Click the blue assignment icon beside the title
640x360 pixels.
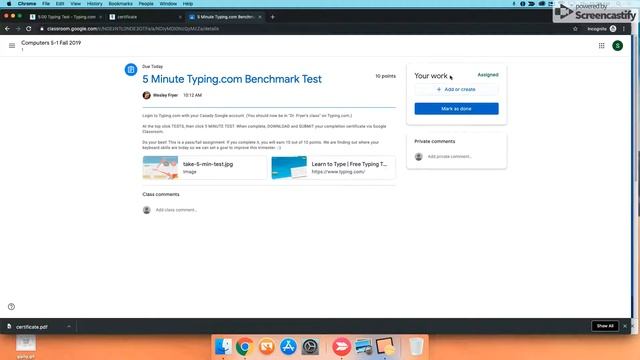click(x=131, y=69)
